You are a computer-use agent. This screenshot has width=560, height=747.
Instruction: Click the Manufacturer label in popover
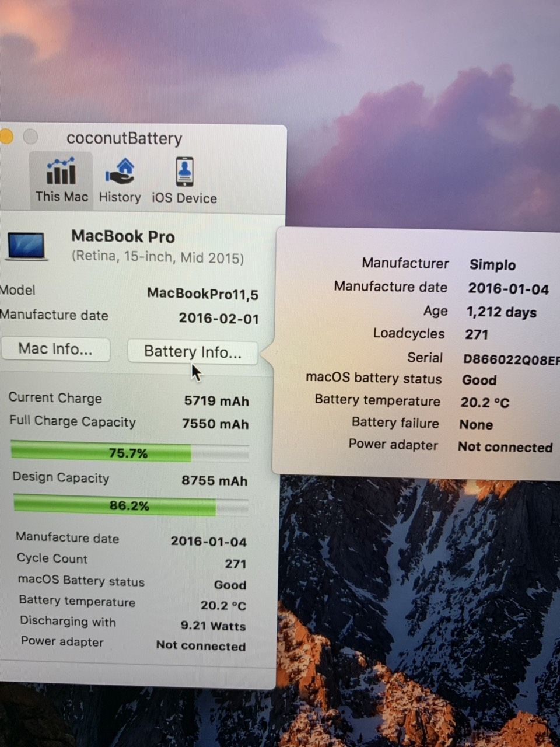coord(405,263)
